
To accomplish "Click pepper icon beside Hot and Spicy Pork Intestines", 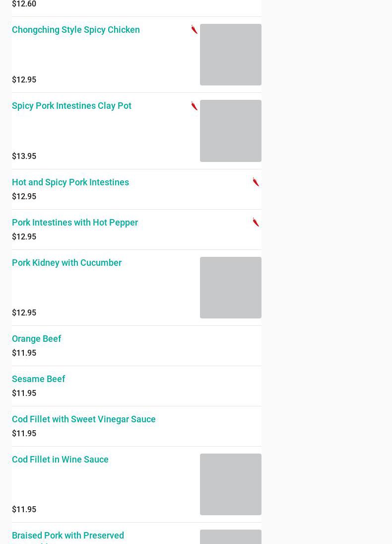I will (x=256, y=182).
